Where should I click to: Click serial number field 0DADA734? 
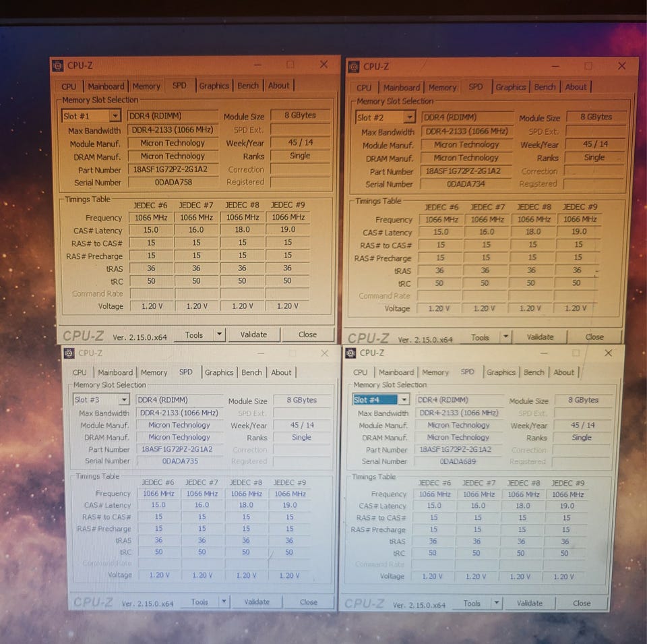coord(466,184)
